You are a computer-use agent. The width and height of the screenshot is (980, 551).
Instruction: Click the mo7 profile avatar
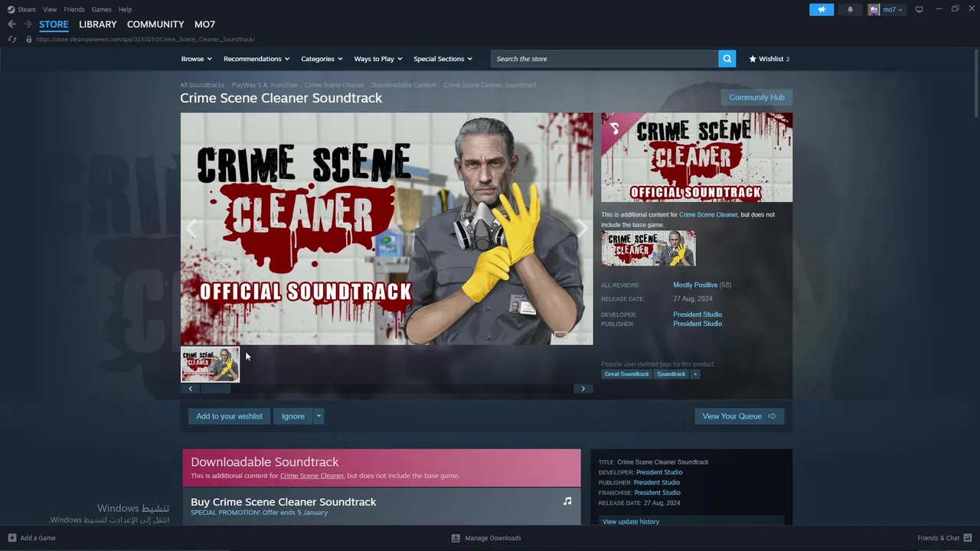click(874, 9)
